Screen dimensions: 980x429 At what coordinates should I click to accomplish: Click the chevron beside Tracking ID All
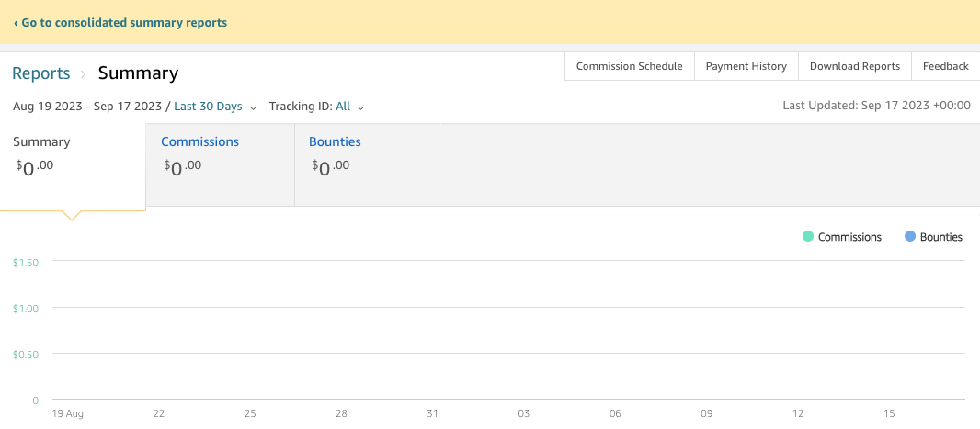[360, 107]
